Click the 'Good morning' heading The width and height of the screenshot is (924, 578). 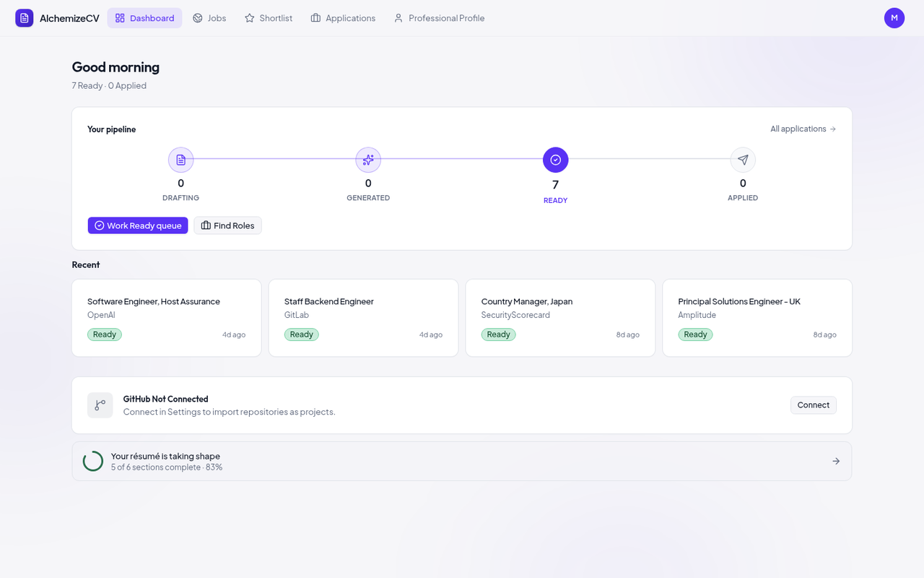click(x=115, y=67)
